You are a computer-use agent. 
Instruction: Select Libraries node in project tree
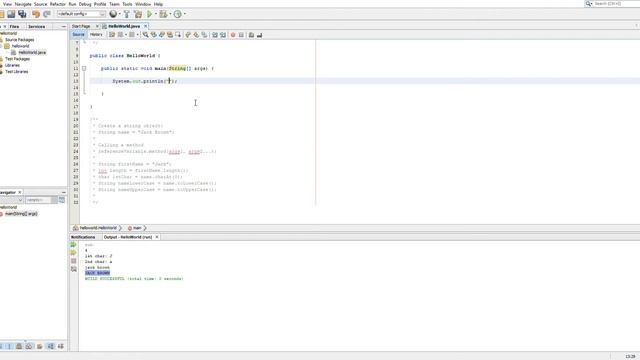pyautogui.click(x=12, y=65)
